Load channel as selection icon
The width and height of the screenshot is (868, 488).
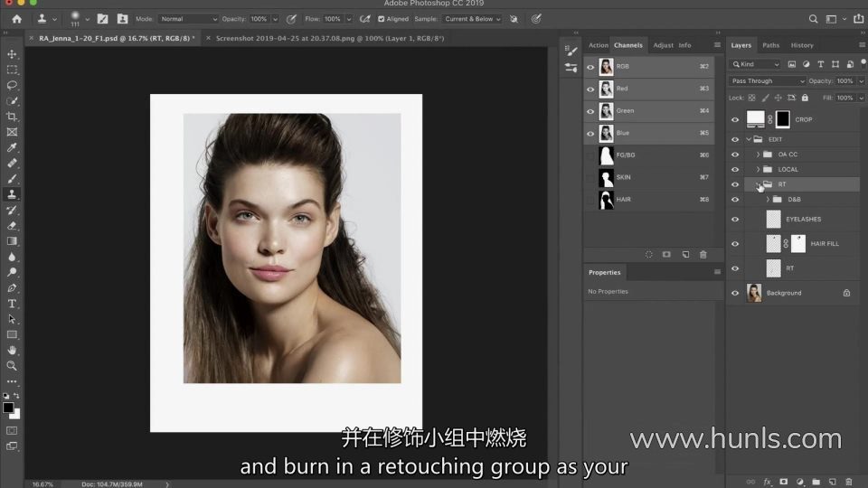[649, 255]
